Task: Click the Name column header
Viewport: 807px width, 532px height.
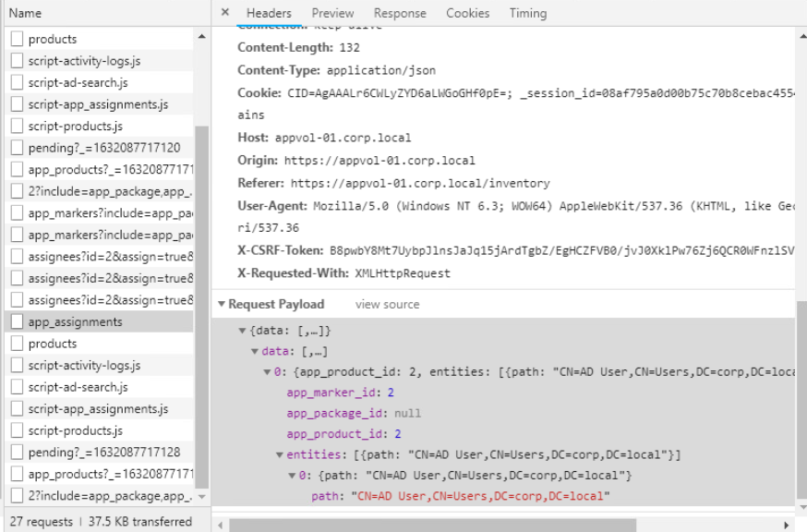Action: click(x=26, y=13)
